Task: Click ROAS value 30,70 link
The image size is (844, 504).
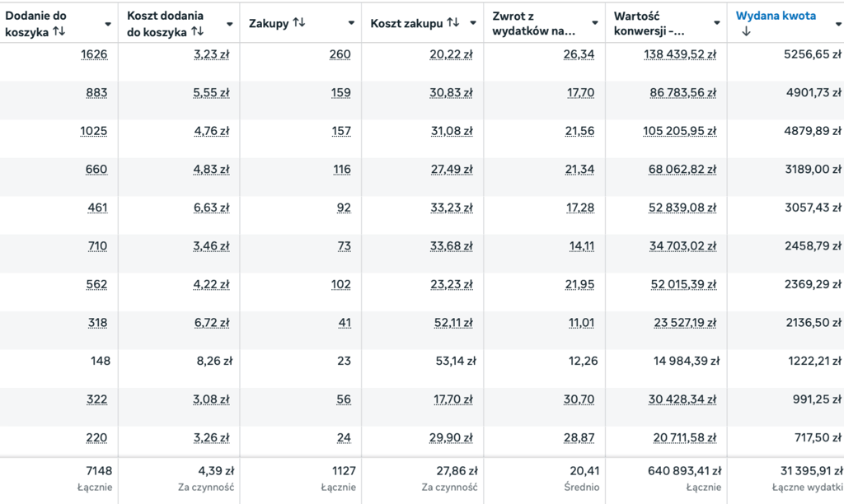Action: (x=580, y=399)
